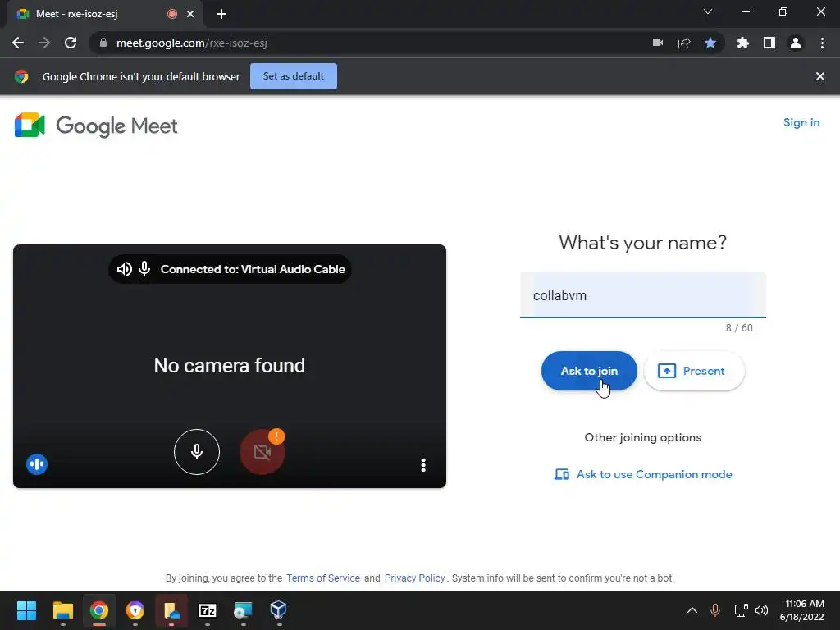Open File Explorer from the taskbar
Viewport: 840px width, 630px height.
62,610
